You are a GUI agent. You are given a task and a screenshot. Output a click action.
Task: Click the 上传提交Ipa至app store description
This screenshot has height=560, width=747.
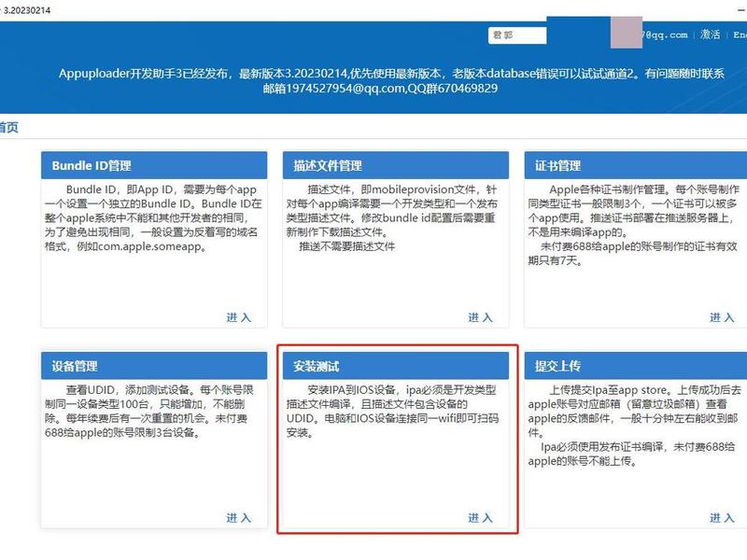click(x=634, y=412)
